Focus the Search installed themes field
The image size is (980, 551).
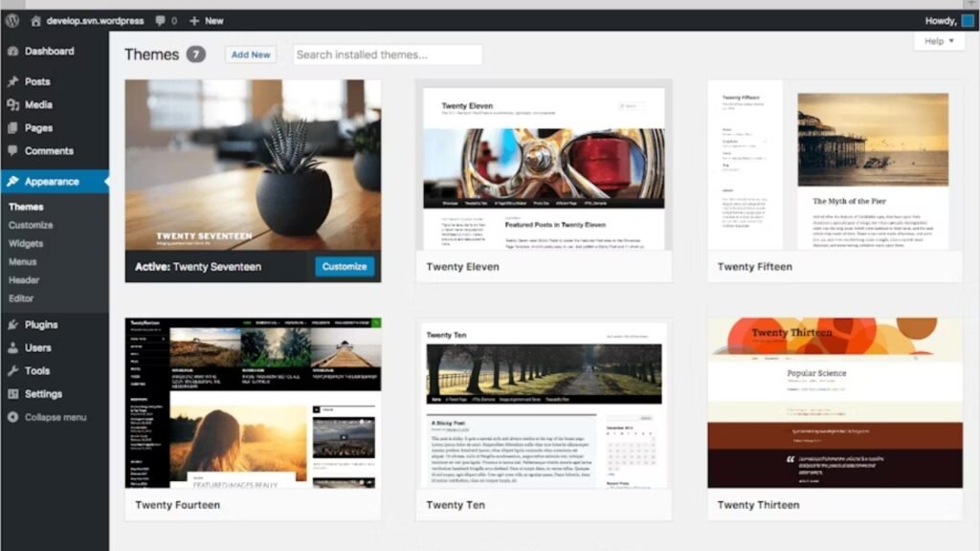388,55
